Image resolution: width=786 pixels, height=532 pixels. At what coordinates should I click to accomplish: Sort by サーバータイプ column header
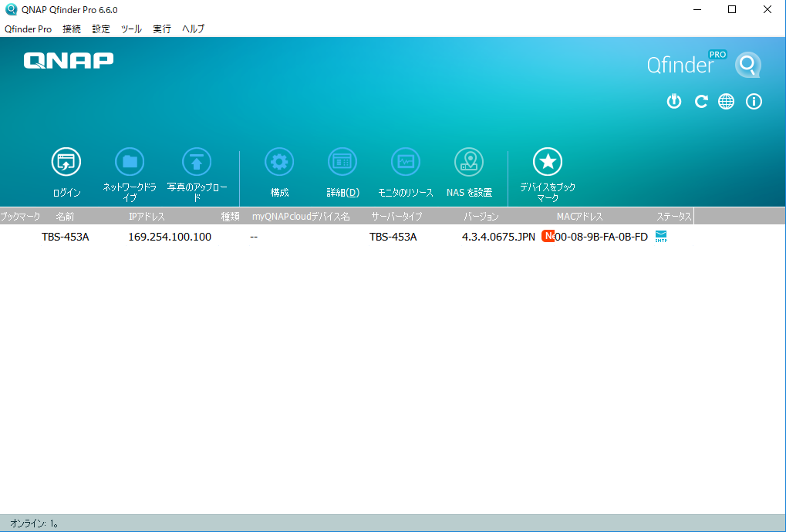(396, 217)
